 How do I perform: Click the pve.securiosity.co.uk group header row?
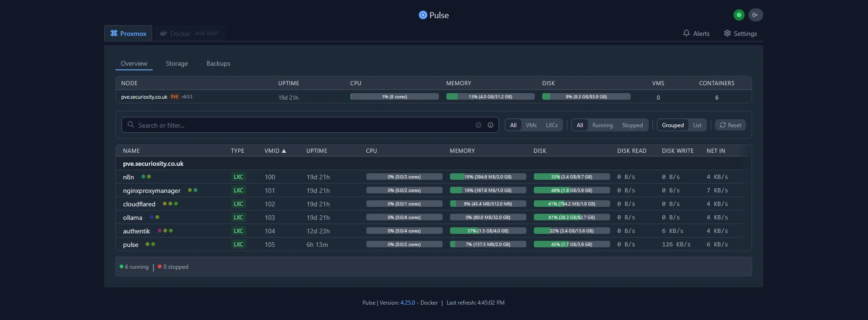(x=433, y=163)
